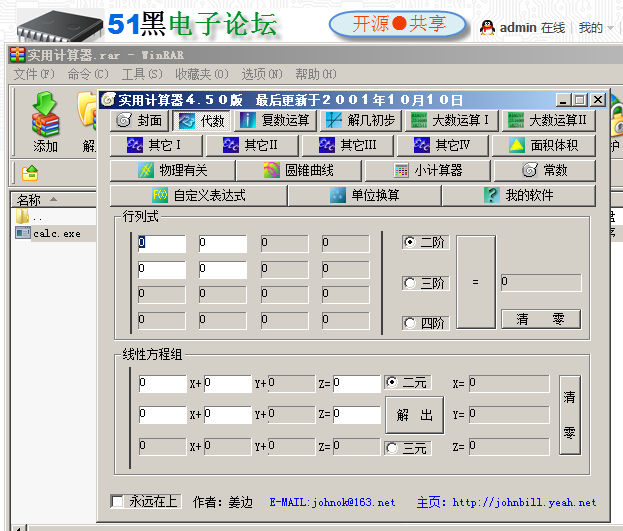Open the 自定义表达式 custom expression tab

click(198, 195)
